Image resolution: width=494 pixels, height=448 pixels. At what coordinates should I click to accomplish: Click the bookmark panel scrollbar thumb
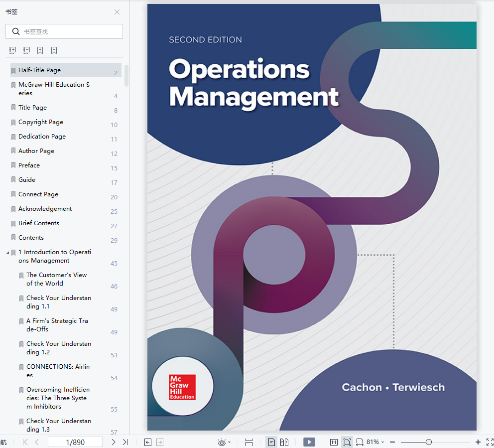pos(126,76)
